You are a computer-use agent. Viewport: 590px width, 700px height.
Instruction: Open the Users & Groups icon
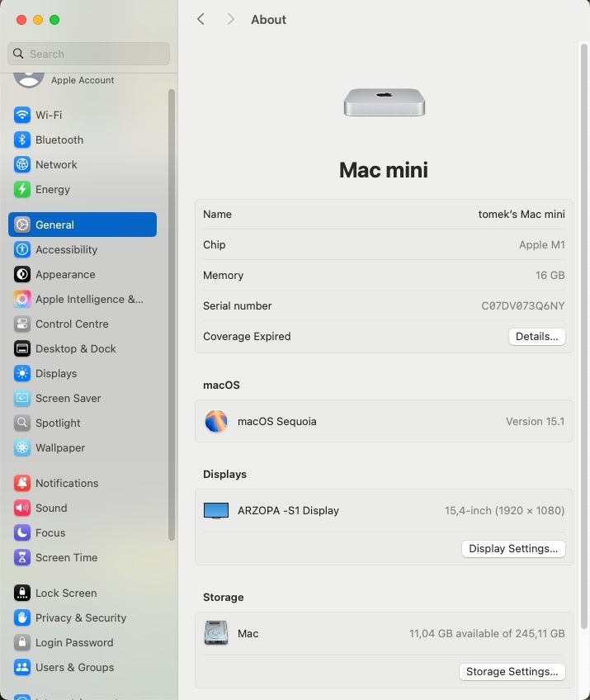[x=22, y=668]
